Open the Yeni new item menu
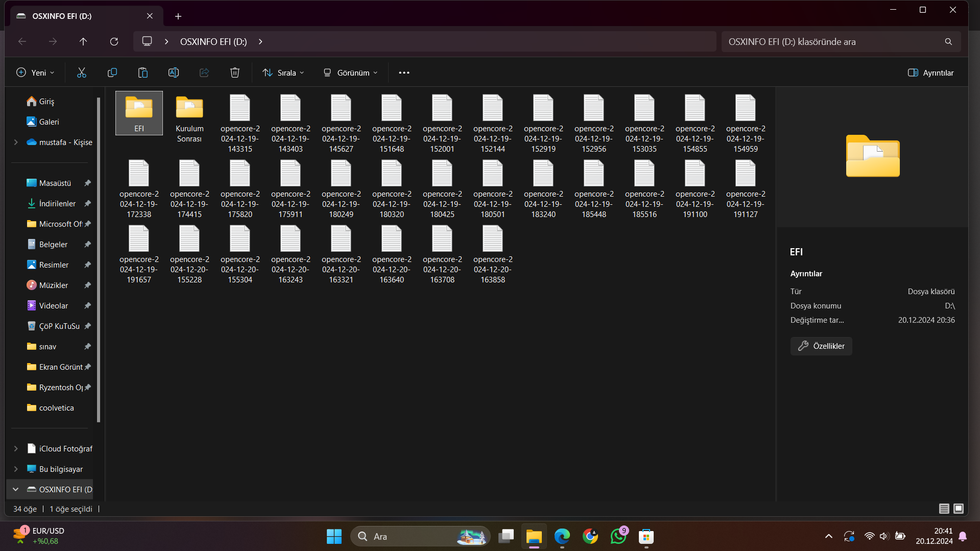980x551 pixels. (35, 73)
